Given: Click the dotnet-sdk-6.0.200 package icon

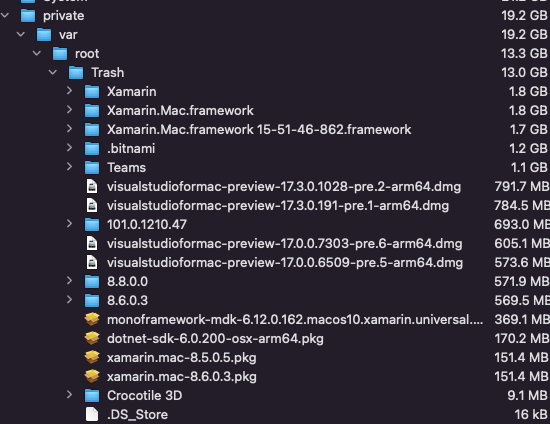Looking at the screenshot, I should pos(92,338).
